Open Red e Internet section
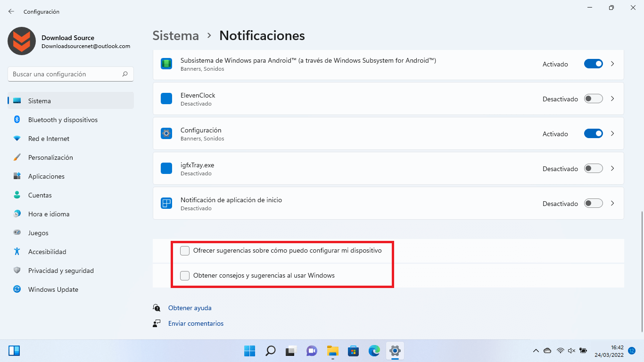Viewport: 644px width, 362px height. point(71,139)
